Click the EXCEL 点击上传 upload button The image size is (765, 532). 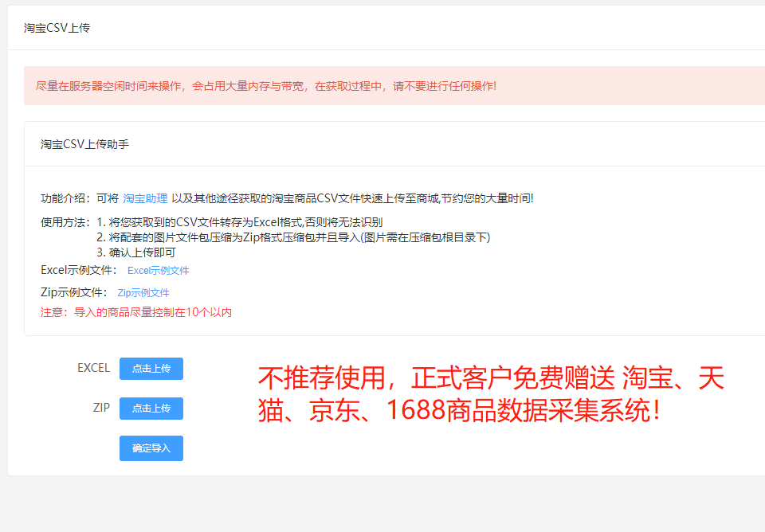click(x=151, y=369)
